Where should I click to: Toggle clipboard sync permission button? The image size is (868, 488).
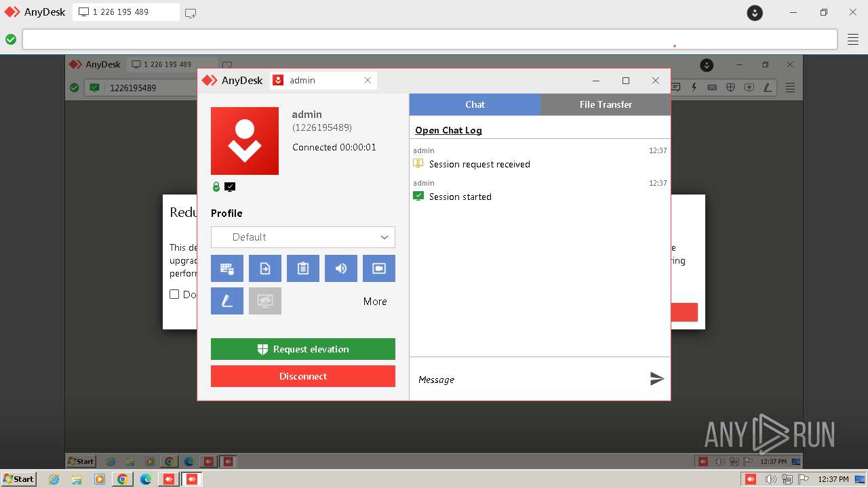[x=303, y=268]
